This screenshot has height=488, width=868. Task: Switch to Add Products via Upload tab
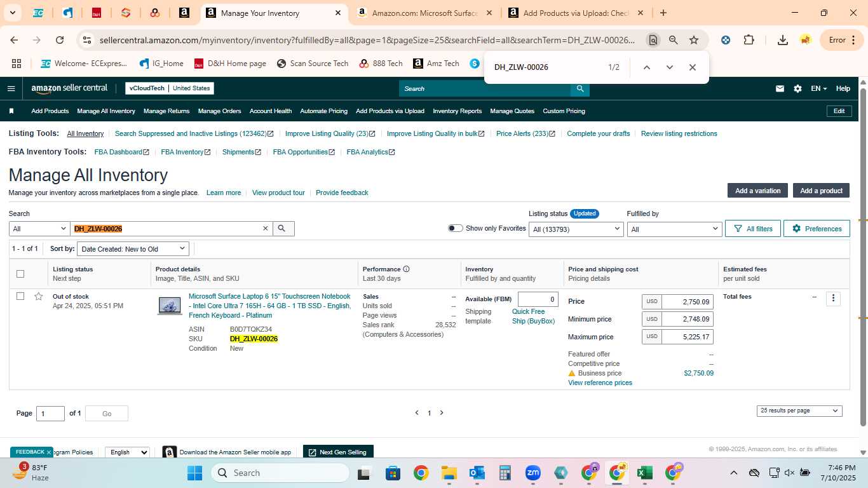(x=575, y=13)
